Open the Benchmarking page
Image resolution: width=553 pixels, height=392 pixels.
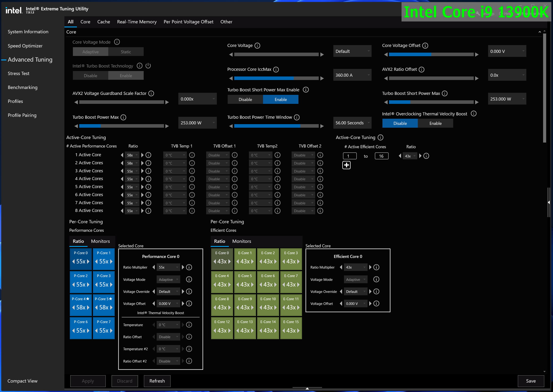point(22,87)
